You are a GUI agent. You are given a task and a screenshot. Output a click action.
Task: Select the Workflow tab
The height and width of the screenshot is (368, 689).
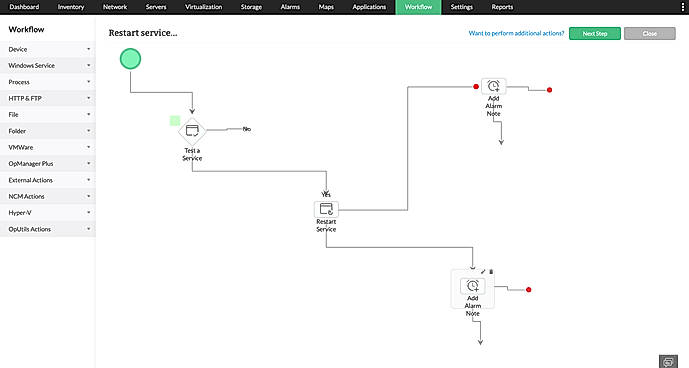pyautogui.click(x=418, y=7)
